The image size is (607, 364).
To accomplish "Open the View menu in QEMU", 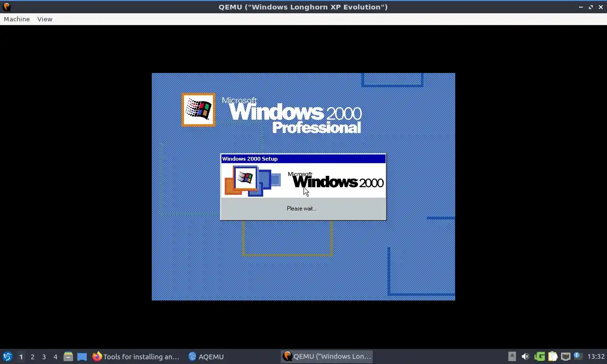I will (45, 19).
